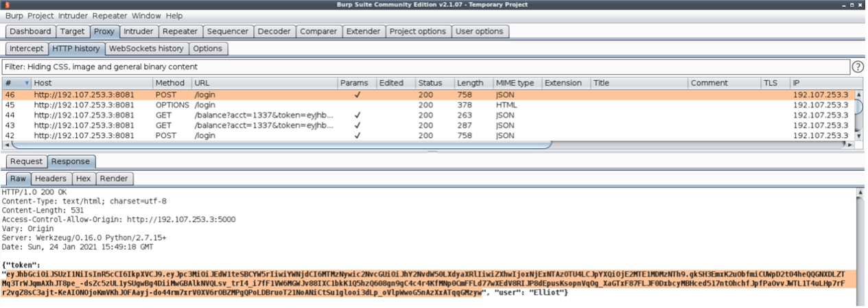Go to the Intruder tool tab
868x308 pixels.
[x=139, y=32]
